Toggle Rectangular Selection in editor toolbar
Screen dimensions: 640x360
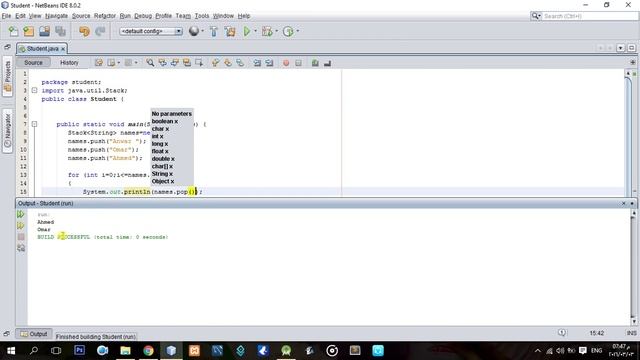[199, 63]
